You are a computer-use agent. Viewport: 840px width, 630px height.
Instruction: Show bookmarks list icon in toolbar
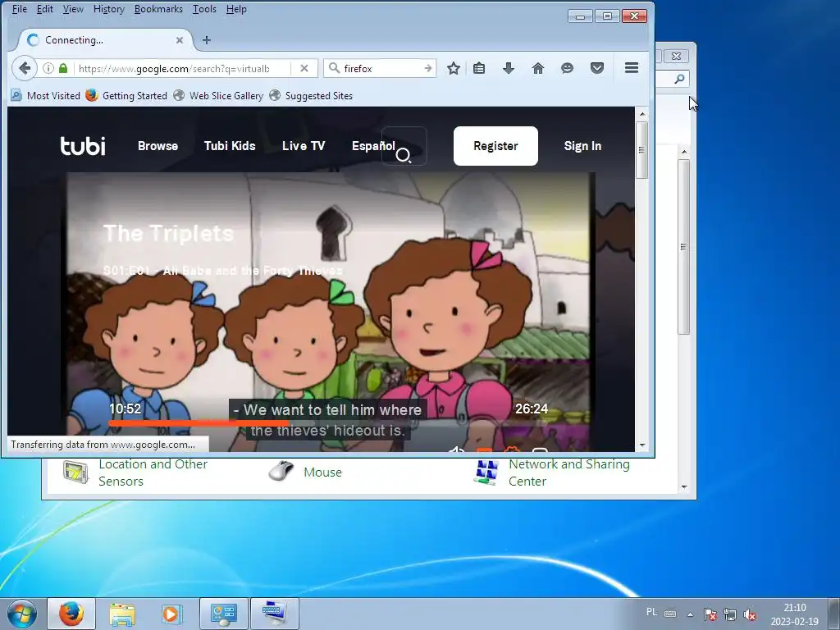(x=479, y=68)
